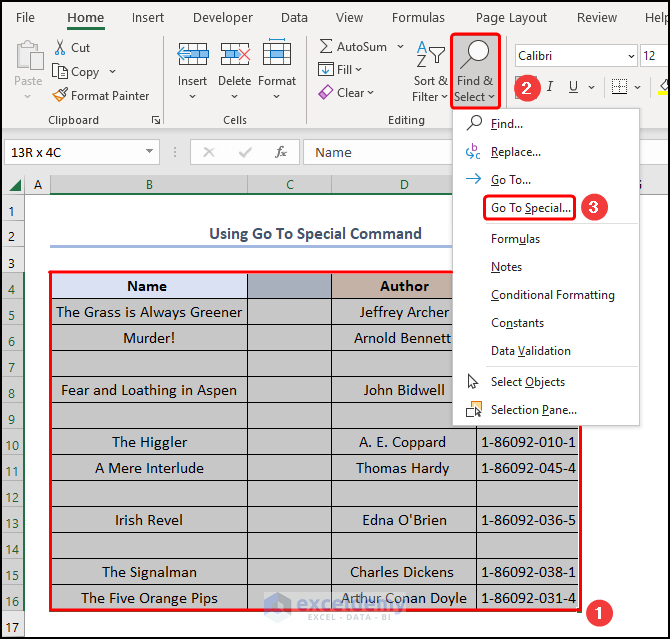Click the Find magnifier icon in menu

[474, 123]
